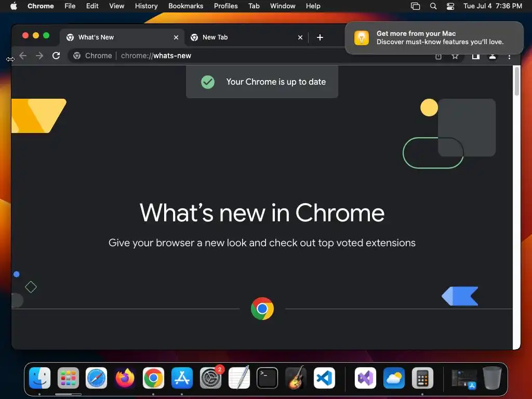Launch Visual Studio Code from the Dock

click(x=324, y=378)
